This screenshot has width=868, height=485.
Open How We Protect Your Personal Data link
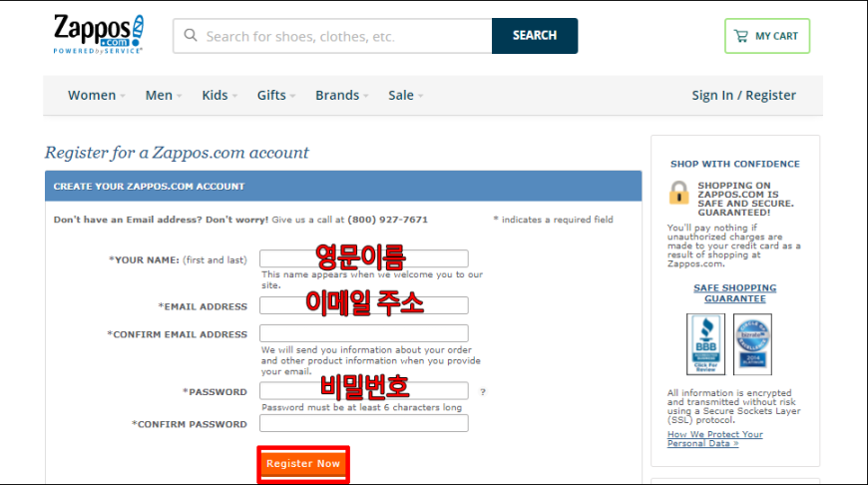pyautogui.click(x=714, y=439)
